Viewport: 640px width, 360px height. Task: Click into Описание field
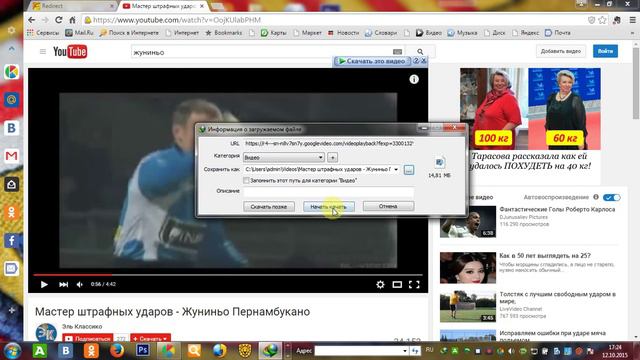click(x=329, y=191)
